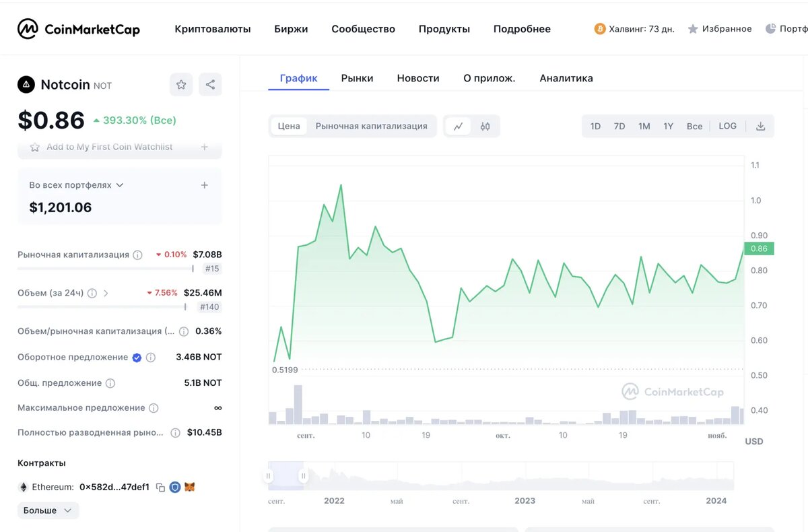Open the Сообщество nav menu
Image resolution: width=808 pixels, height=532 pixels.
(363, 29)
